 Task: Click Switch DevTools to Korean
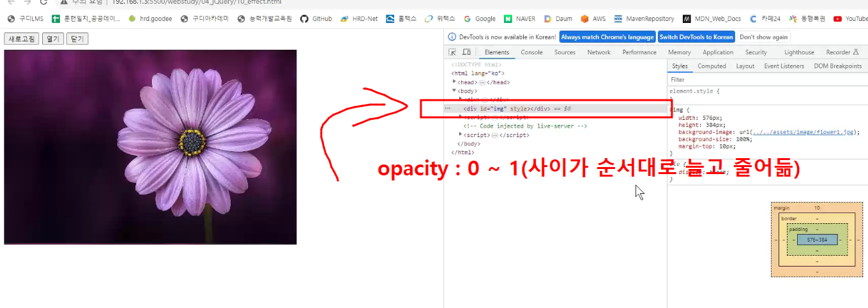pos(696,37)
